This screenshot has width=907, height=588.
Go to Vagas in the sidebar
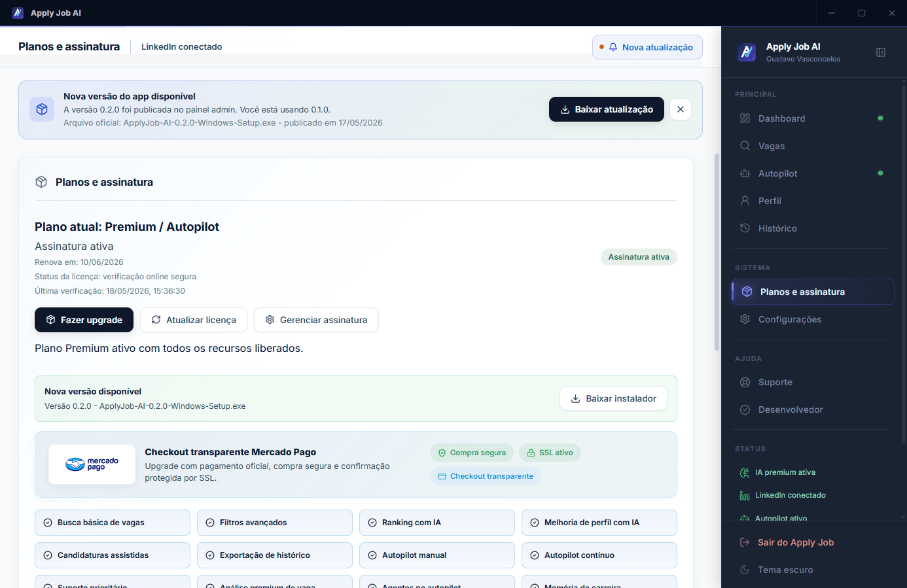pyautogui.click(x=813, y=146)
